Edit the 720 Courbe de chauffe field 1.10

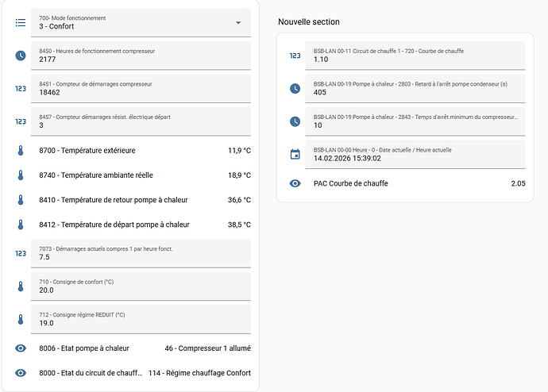coord(415,56)
